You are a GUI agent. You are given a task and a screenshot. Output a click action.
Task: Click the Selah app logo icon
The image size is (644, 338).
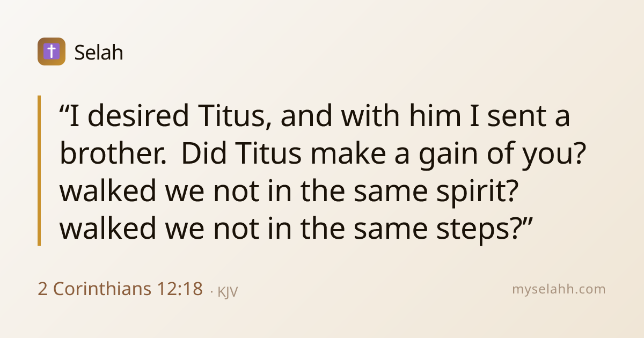pyautogui.click(x=52, y=52)
